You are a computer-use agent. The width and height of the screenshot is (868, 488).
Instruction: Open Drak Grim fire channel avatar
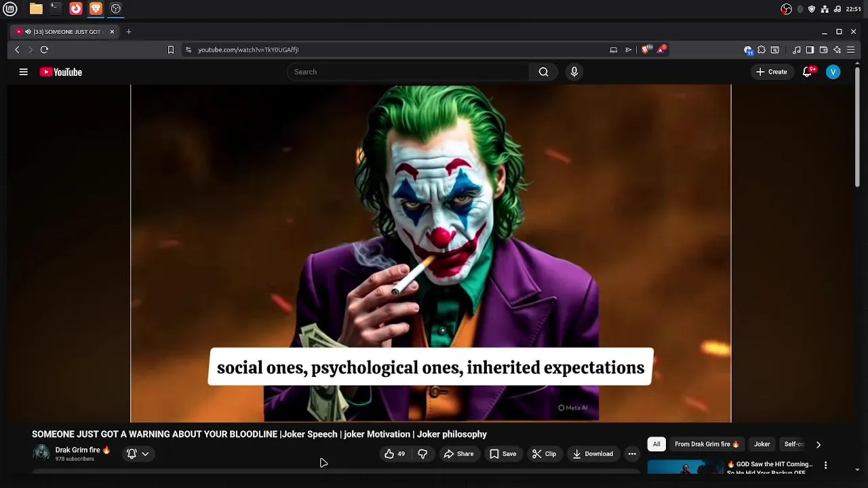click(x=41, y=453)
